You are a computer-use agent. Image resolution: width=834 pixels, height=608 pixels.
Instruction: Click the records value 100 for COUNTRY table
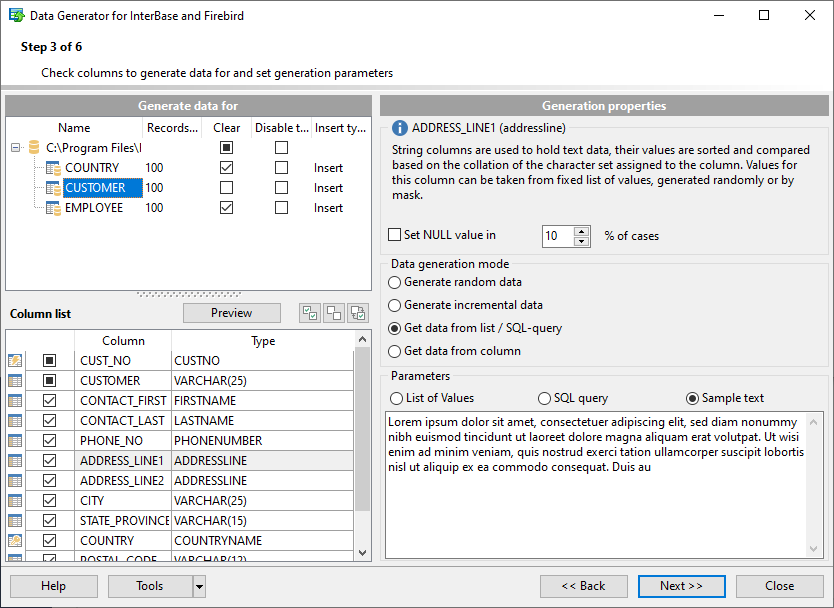point(154,168)
